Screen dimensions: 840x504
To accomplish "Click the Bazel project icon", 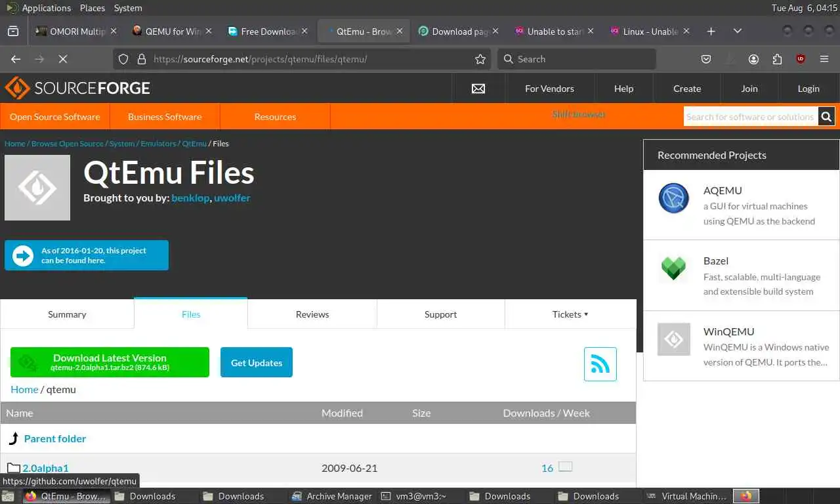I will tap(673, 268).
